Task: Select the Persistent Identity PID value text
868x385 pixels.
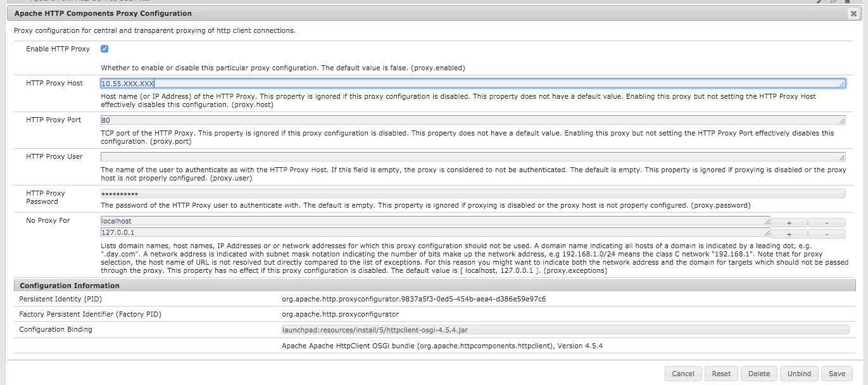Action: click(414, 299)
